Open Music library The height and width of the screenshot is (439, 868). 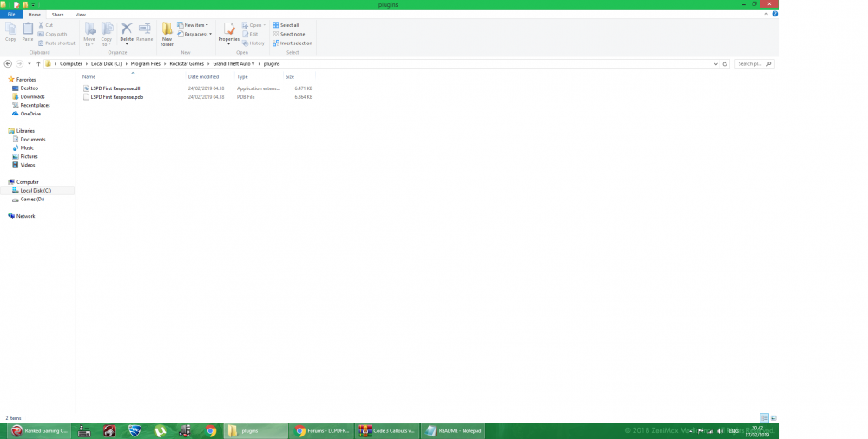point(27,147)
